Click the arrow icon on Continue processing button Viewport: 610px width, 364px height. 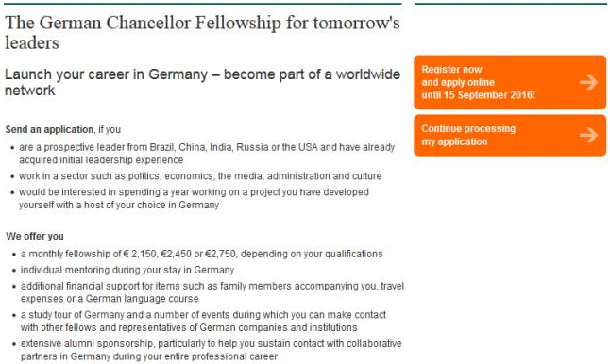pyautogui.click(x=588, y=135)
